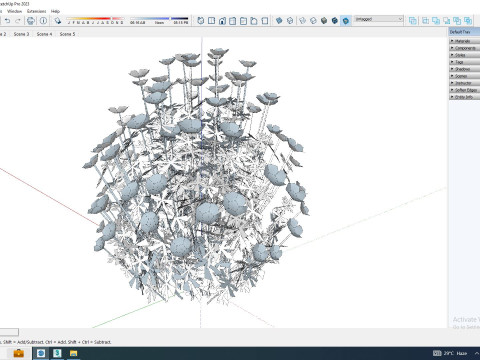
Task: Select the Monochrome face style
Action: pyautogui.click(x=346, y=21)
